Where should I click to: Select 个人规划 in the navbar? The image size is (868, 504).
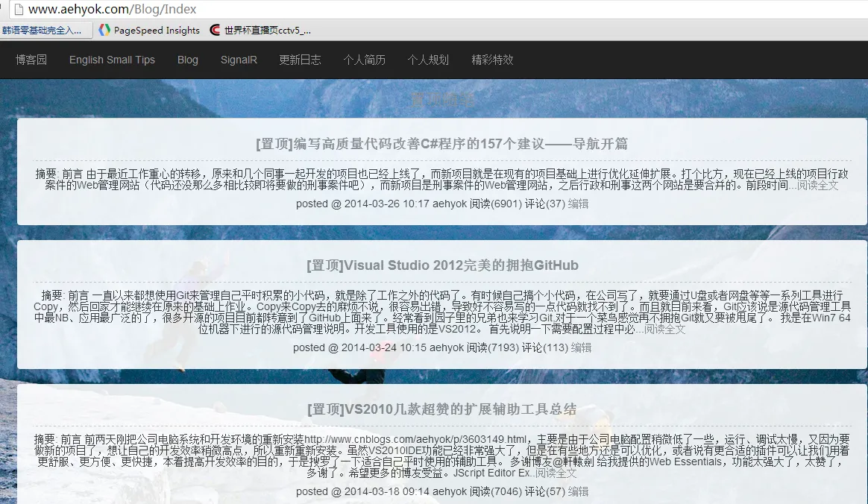[x=428, y=60]
